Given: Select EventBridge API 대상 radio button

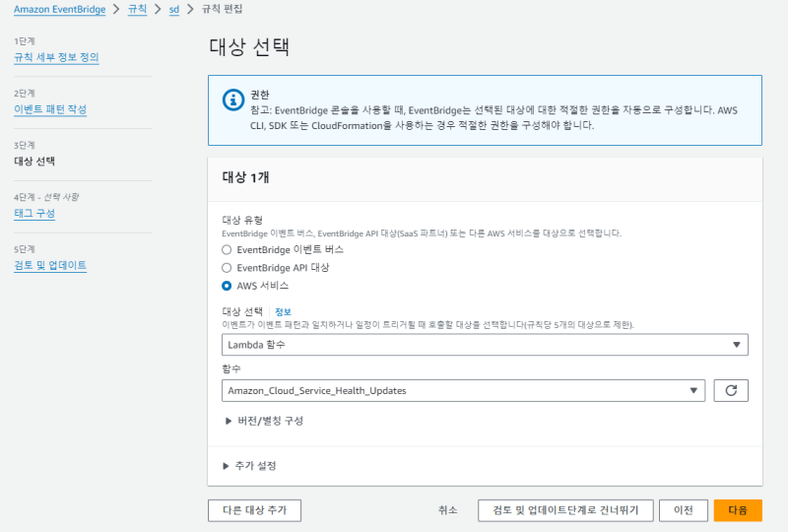Looking at the screenshot, I should click(x=228, y=268).
